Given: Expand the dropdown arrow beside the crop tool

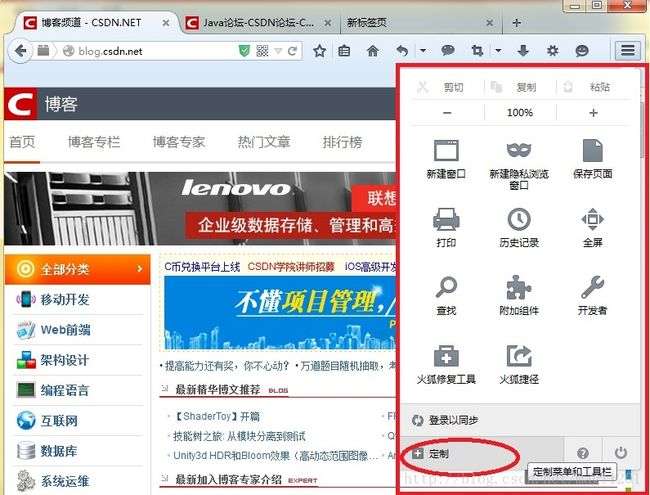Looking at the screenshot, I should (x=498, y=51).
